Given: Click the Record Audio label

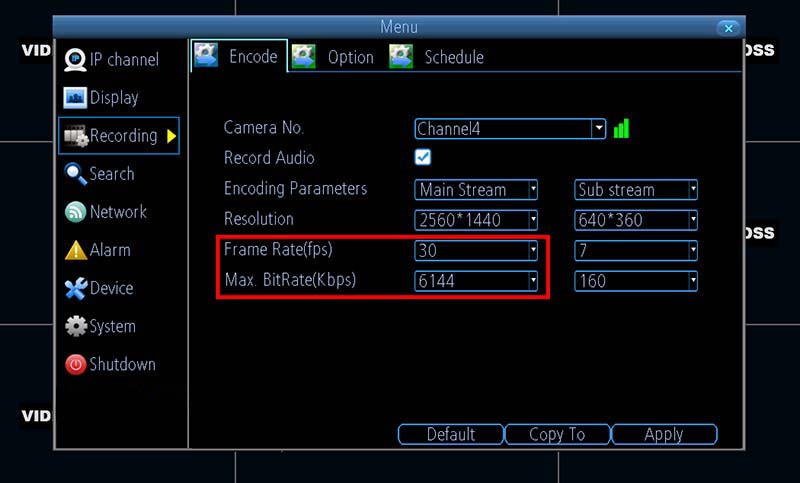Looking at the screenshot, I should (x=269, y=158).
